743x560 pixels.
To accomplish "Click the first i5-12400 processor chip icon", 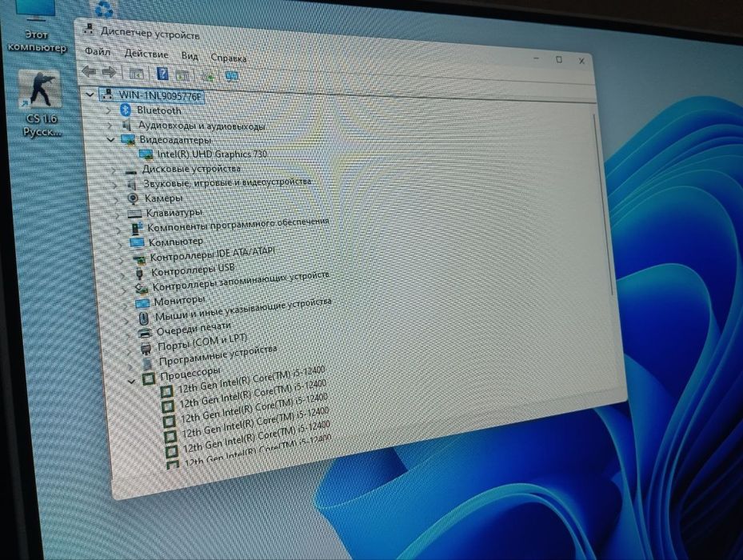I will click(x=166, y=392).
